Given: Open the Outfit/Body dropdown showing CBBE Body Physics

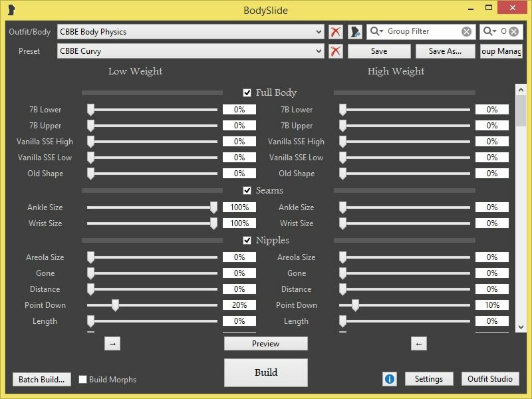Looking at the screenshot, I should [x=191, y=32].
